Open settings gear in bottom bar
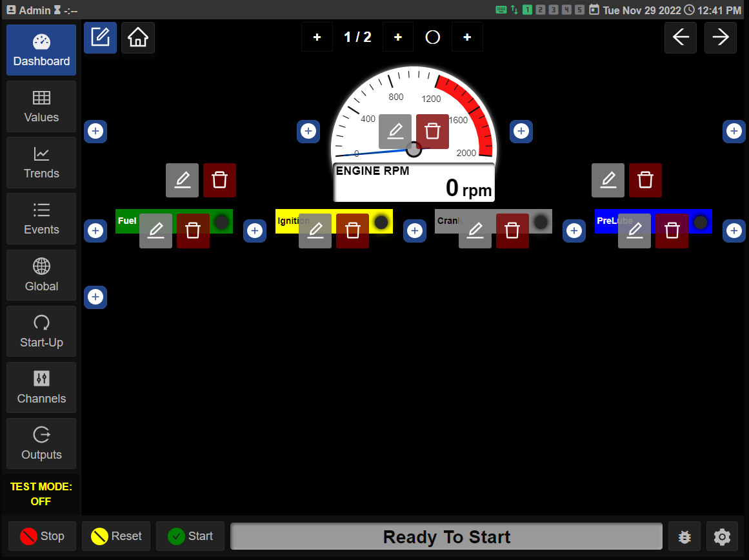 point(722,537)
